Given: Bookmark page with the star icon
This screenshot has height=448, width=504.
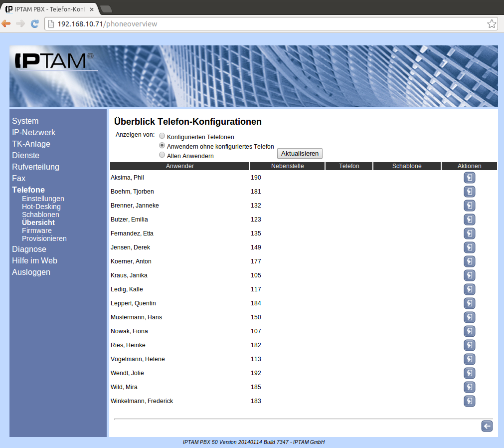Looking at the screenshot, I should tap(491, 23).
